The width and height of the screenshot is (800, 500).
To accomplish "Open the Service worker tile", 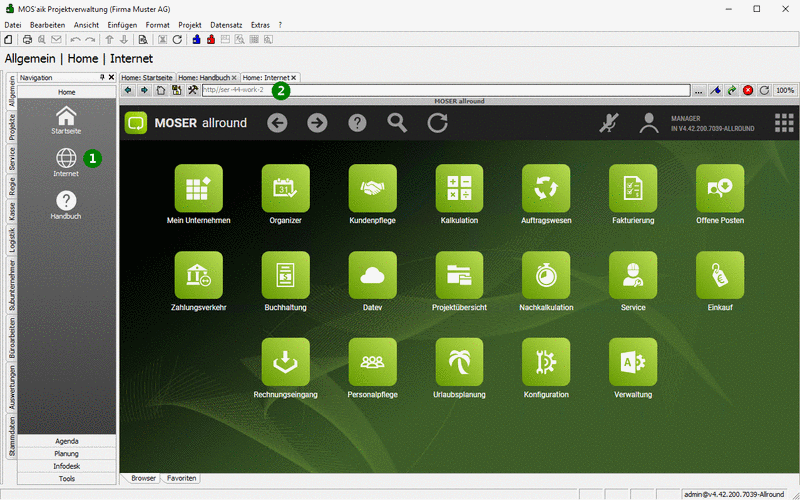I will tap(633, 275).
